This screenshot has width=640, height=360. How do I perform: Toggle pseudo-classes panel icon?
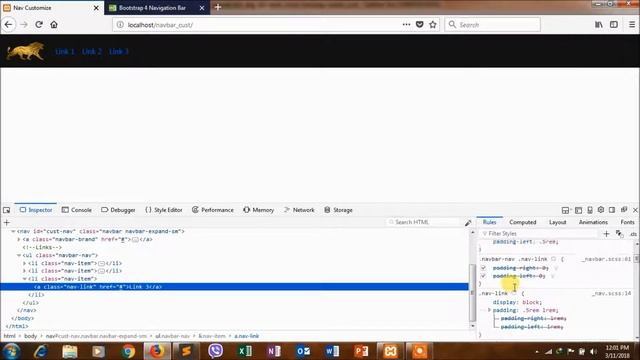(x=620, y=234)
